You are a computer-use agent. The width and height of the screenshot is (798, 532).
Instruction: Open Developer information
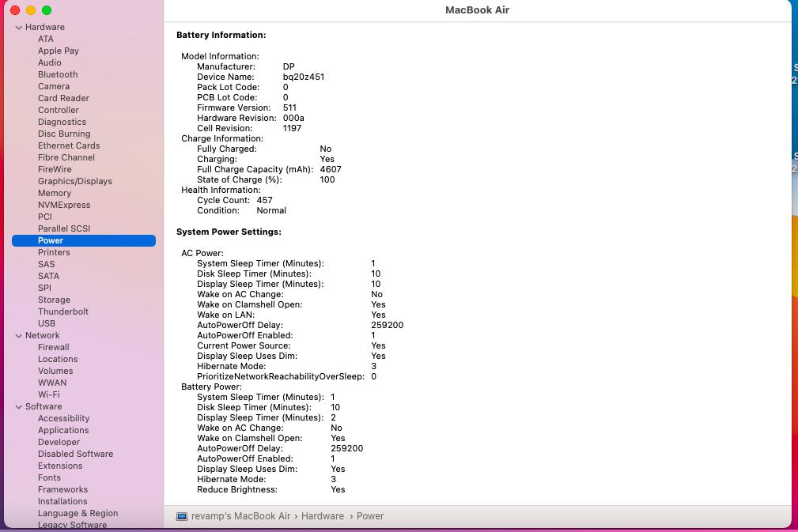[x=59, y=442]
